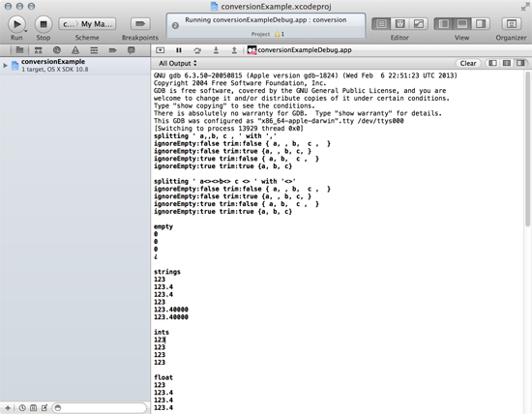Screen dimensions: 532x414
Task: Click the project warning indicator
Action: pos(280,34)
